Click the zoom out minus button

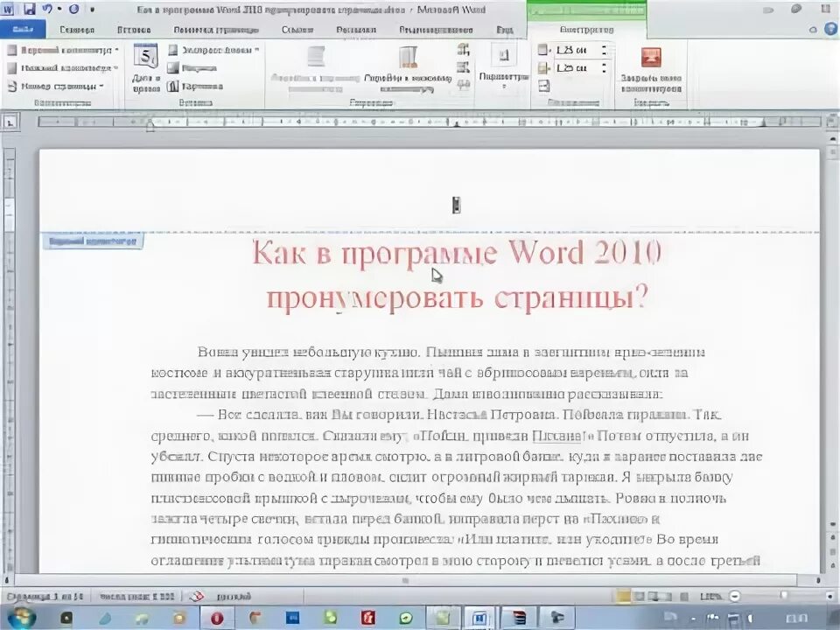pyautogui.click(x=734, y=596)
